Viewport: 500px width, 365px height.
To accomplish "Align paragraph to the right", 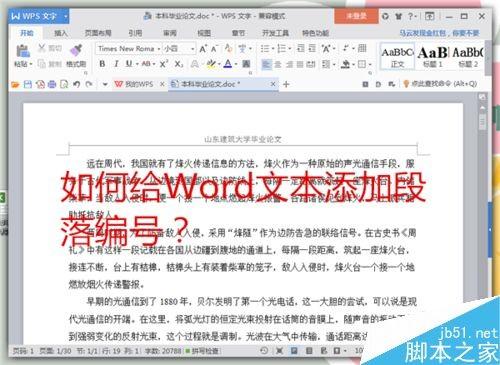I will coord(289,64).
